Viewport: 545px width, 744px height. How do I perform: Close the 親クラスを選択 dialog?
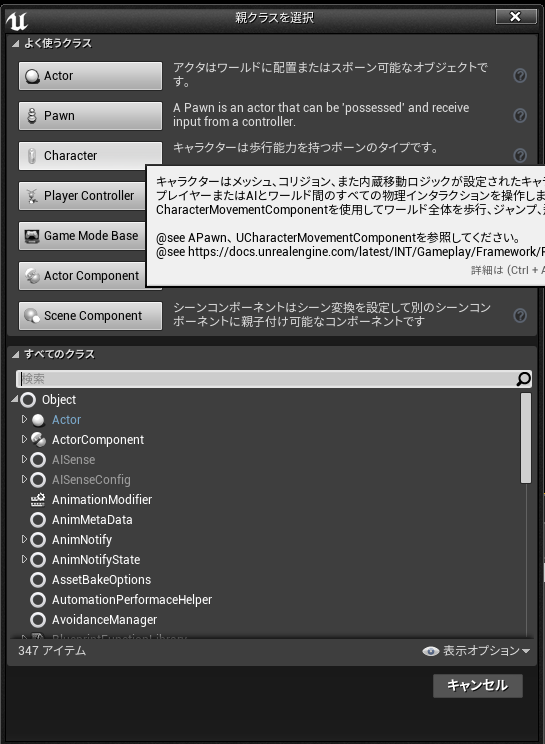(x=516, y=17)
